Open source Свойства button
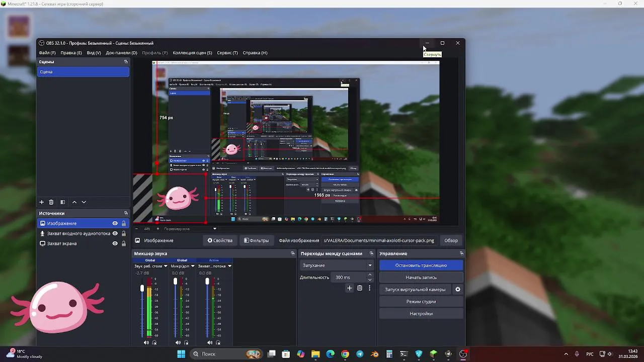 click(x=220, y=240)
